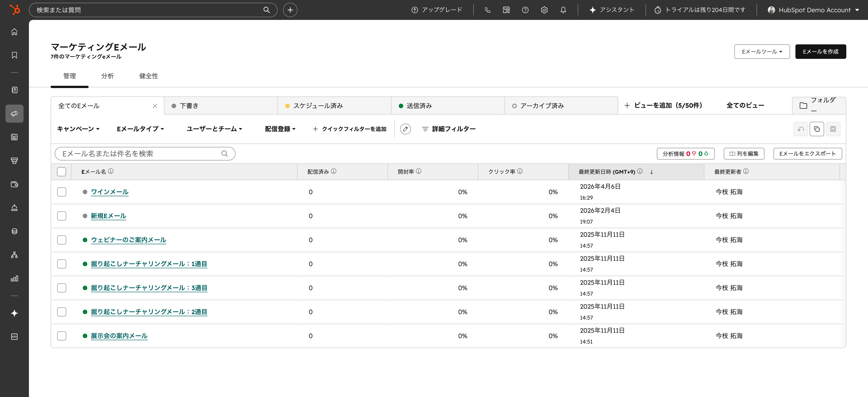Check the 展示会の案内メール row checkbox
The width and height of the screenshot is (868, 397).
pos(62,336)
